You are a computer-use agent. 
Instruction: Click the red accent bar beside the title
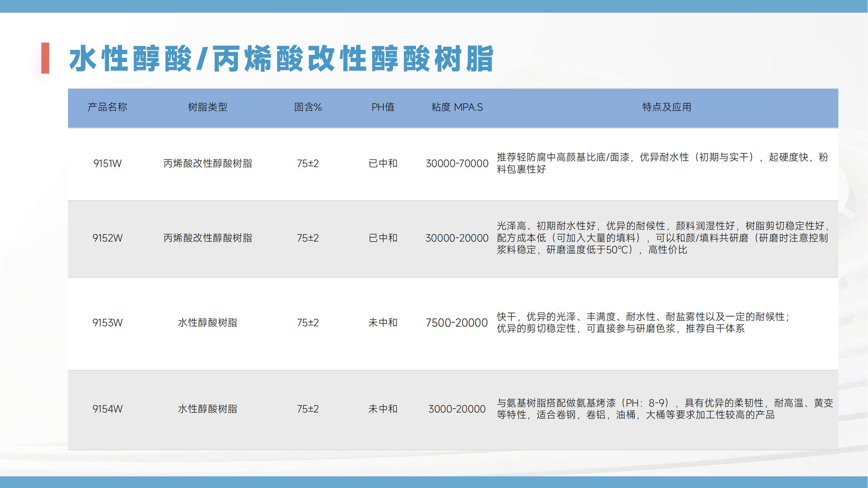click(45, 58)
